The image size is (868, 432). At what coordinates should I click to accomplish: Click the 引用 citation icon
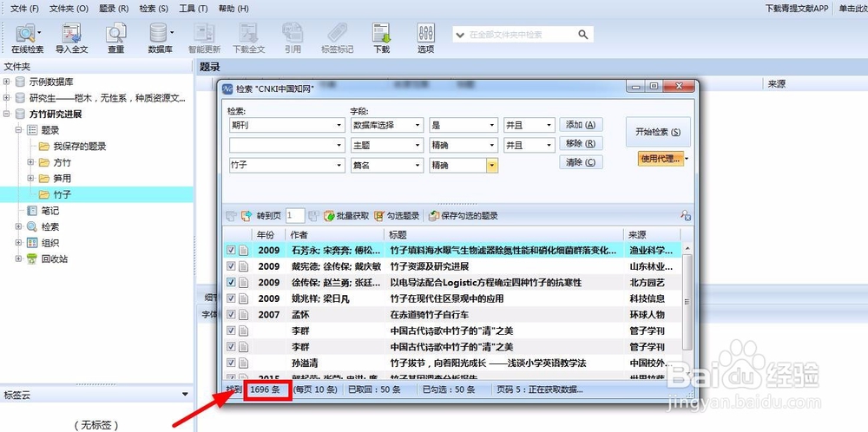[293, 38]
